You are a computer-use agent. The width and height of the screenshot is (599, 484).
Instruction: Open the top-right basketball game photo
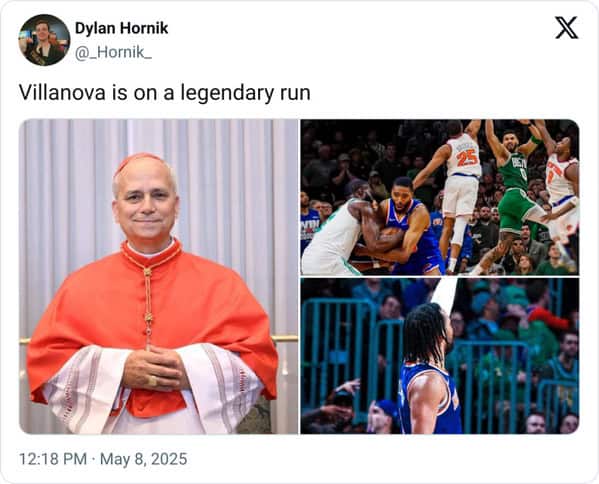click(440, 197)
